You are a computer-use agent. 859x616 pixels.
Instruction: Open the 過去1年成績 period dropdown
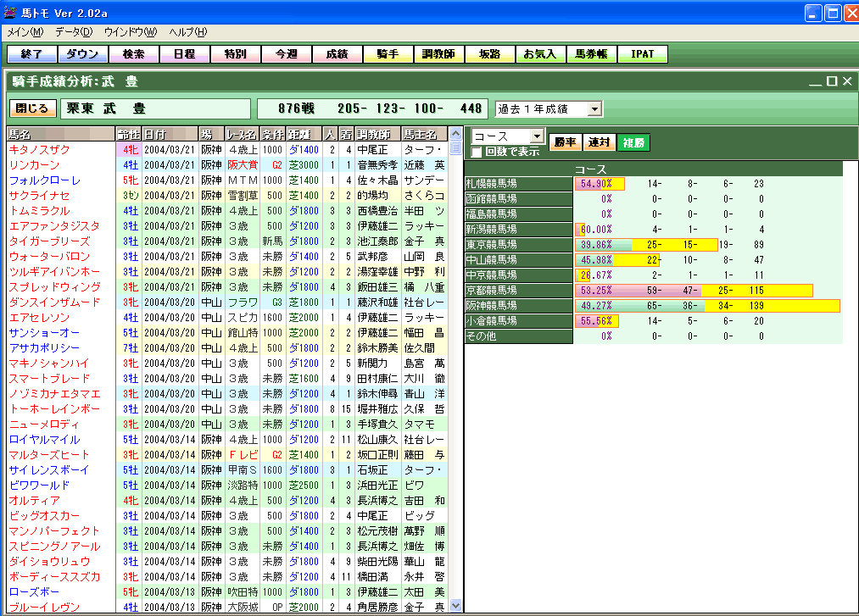(594, 109)
